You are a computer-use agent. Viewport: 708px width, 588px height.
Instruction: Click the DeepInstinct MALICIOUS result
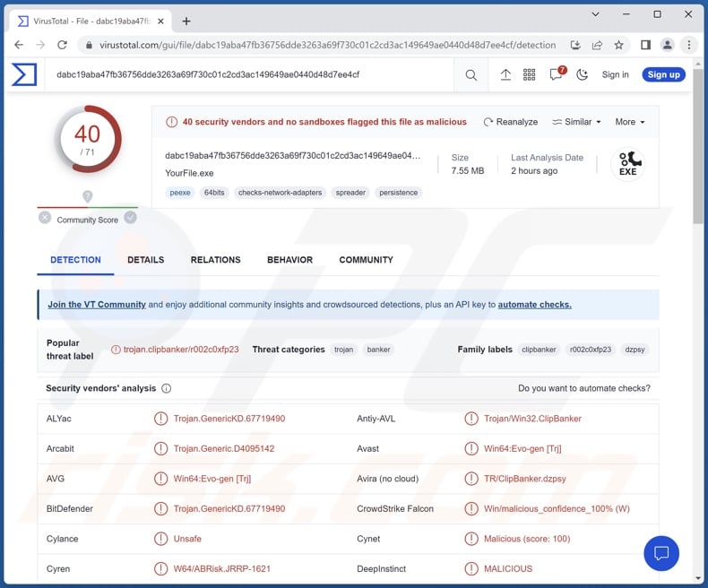click(508, 569)
